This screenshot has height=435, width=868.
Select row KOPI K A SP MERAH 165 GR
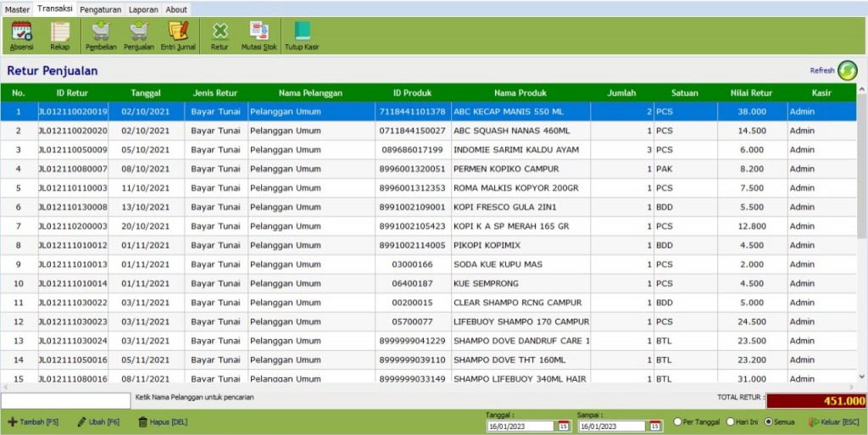point(428,226)
